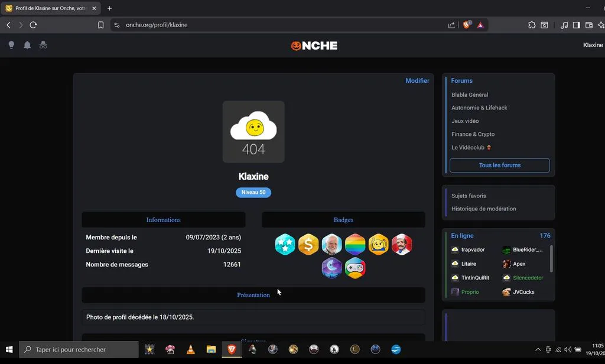Open notifications via the bell icon

pos(27,45)
